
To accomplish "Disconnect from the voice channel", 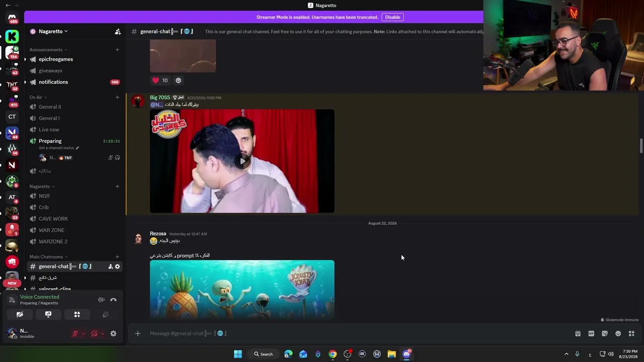I will click(x=113, y=300).
